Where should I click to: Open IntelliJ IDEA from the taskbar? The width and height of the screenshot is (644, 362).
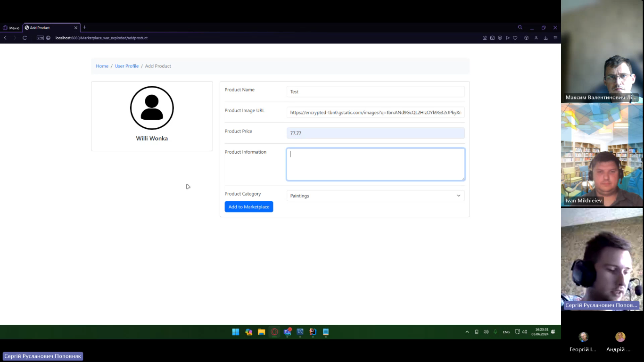click(313, 332)
